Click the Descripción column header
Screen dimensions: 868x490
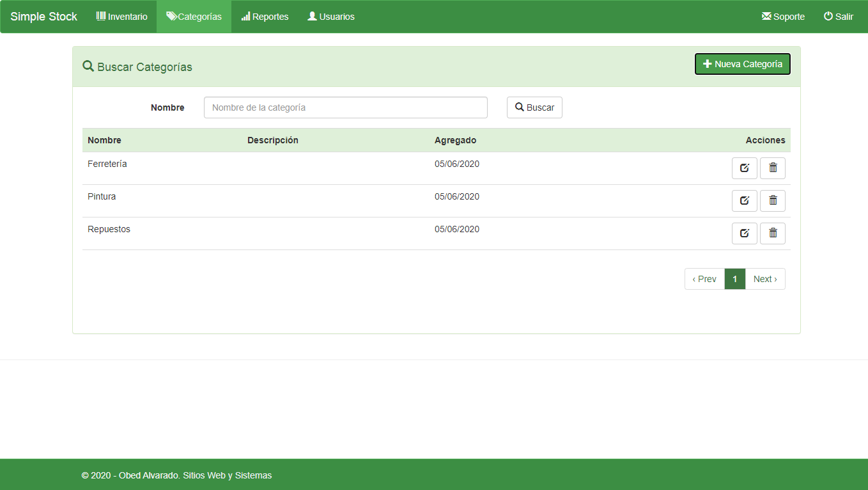point(273,140)
